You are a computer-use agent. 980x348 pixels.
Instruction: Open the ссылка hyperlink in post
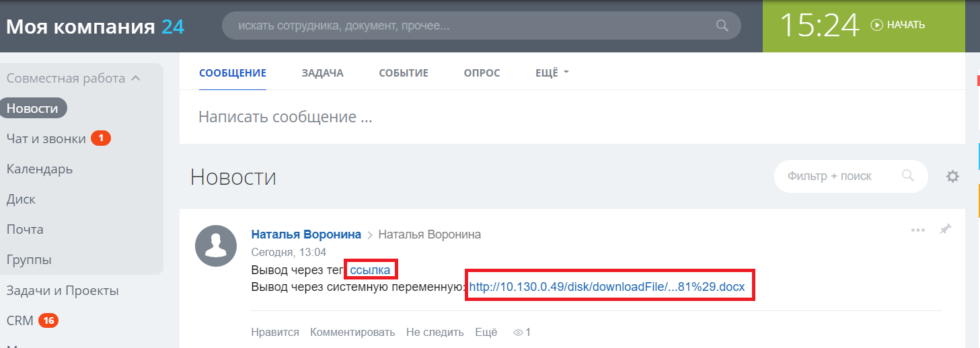370,269
